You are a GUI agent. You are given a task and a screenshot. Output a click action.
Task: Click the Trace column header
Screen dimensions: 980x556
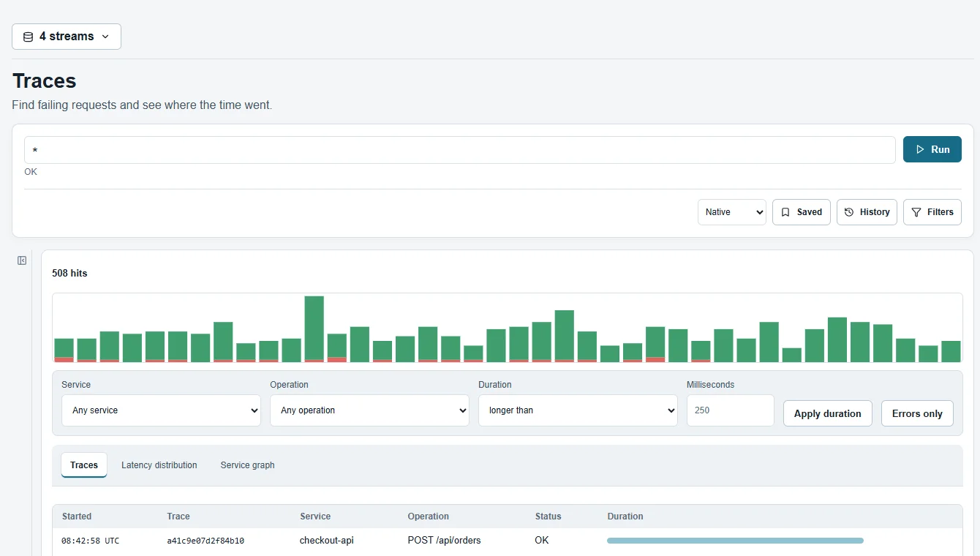click(x=178, y=516)
